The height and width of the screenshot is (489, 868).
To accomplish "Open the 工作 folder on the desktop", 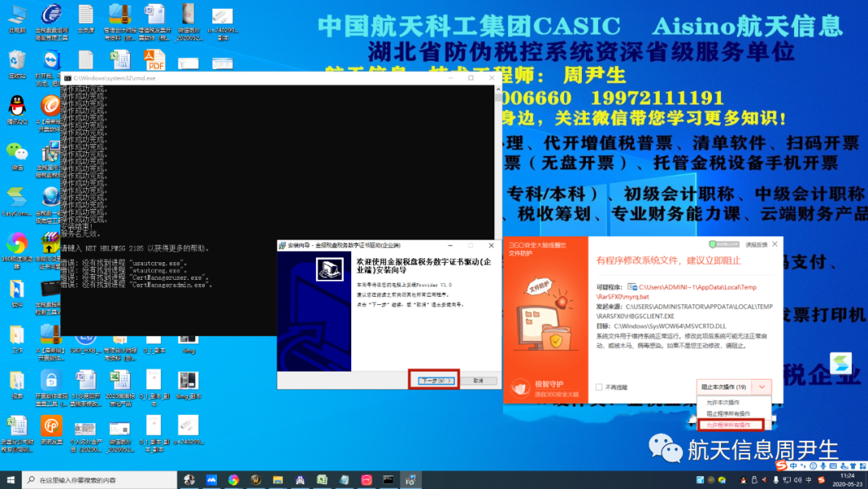I will pyautogui.click(x=17, y=338).
